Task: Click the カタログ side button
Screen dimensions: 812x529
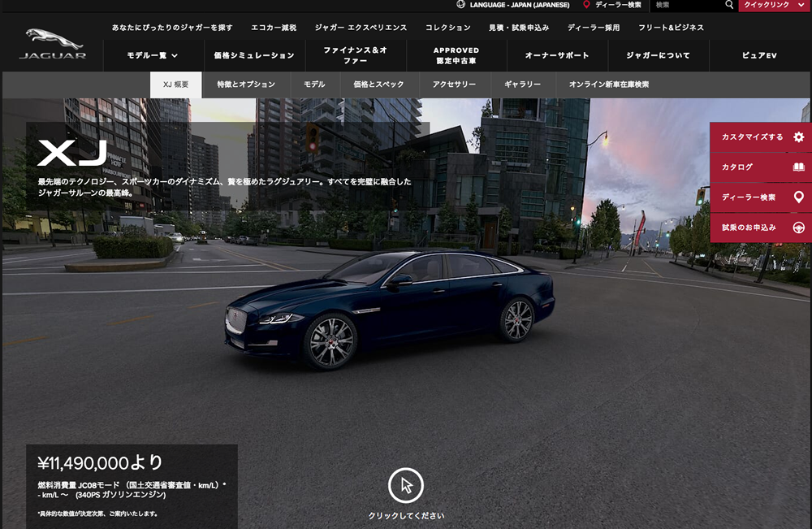Action: [761, 167]
